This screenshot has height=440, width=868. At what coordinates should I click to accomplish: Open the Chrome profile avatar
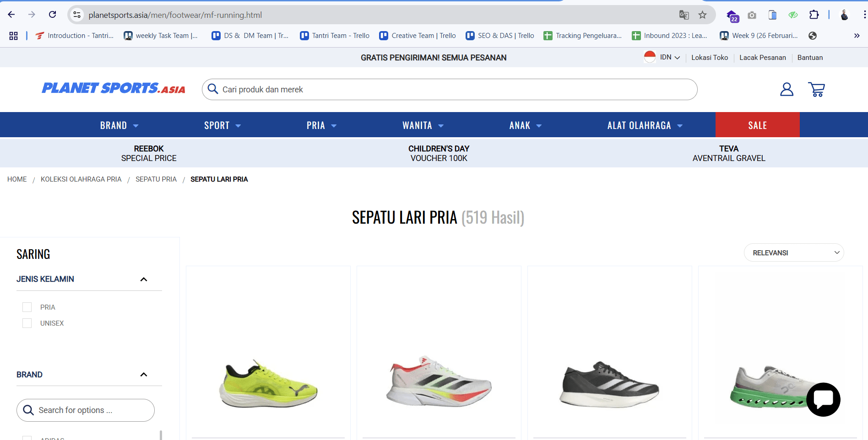(x=845, y=15)
